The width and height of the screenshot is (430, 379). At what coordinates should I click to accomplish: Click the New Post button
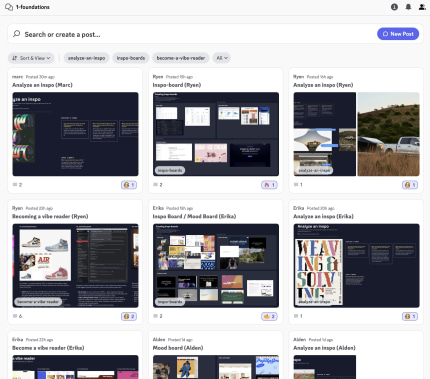tap(398, 34)
